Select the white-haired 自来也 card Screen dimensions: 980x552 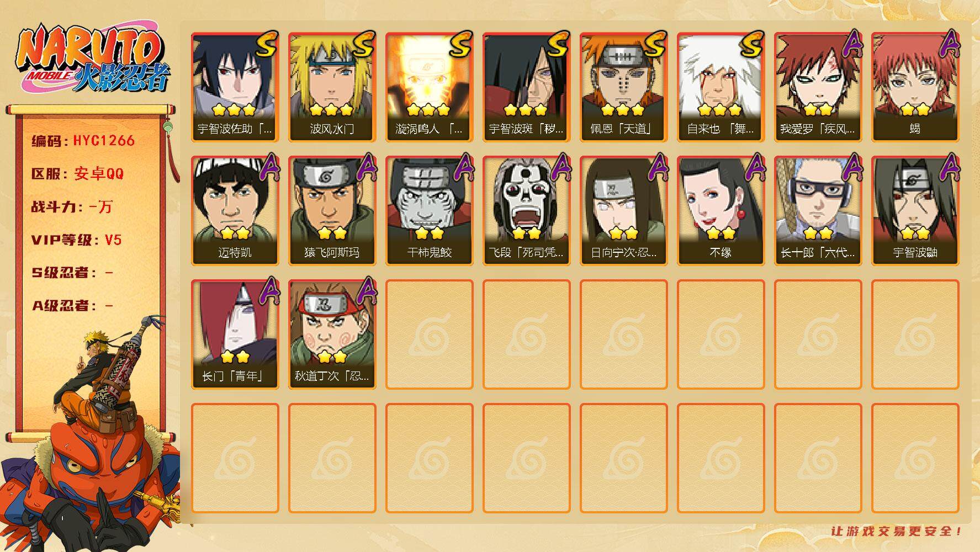click(x=721, y=87)
